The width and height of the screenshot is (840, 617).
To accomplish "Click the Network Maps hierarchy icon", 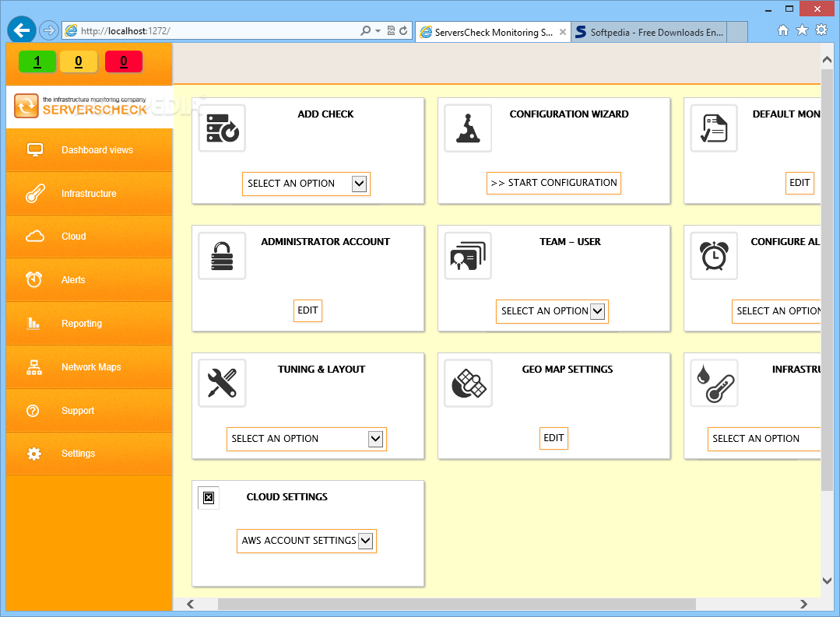I will point(34,367).
